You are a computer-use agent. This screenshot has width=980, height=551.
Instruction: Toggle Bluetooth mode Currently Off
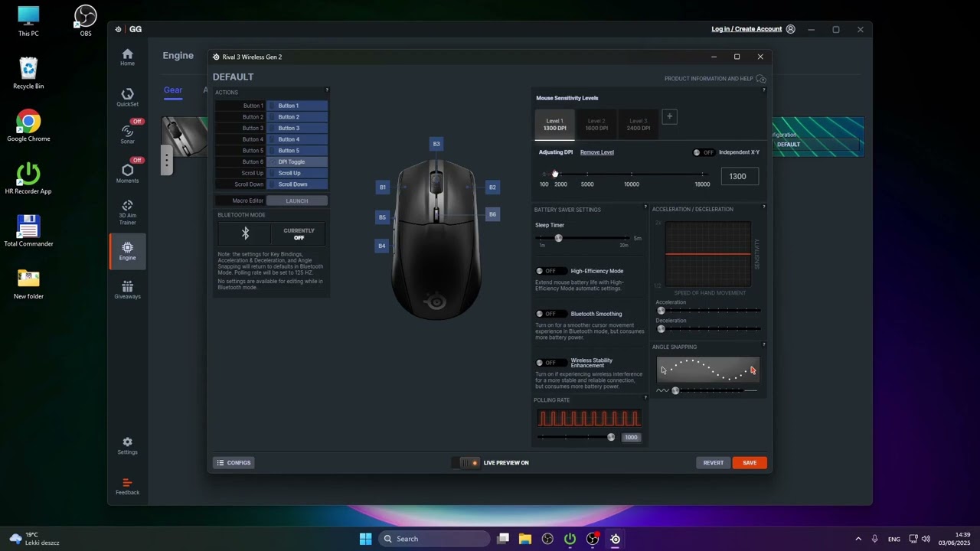point(299,233)
